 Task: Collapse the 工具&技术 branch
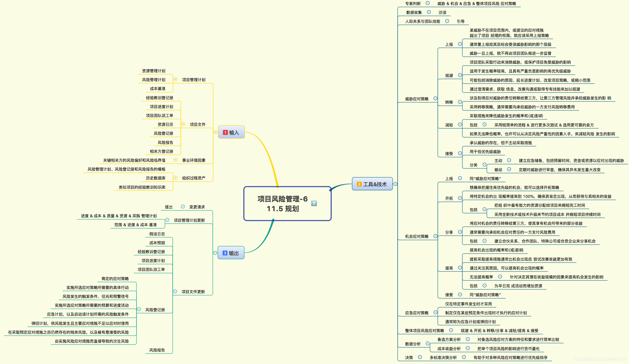(395, 184)
